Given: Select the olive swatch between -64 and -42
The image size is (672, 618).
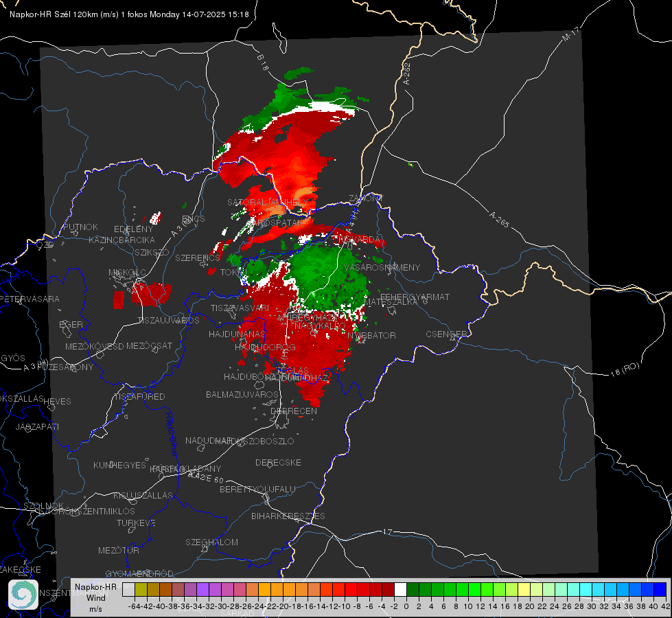Looking at the screenshot, I should tap(141, 589).
